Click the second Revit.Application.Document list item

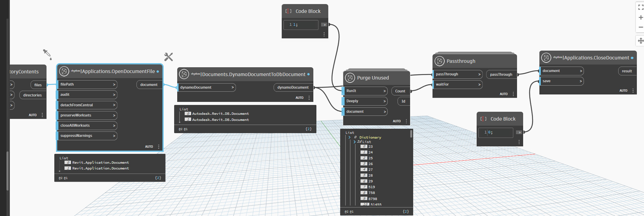point(100,168)
